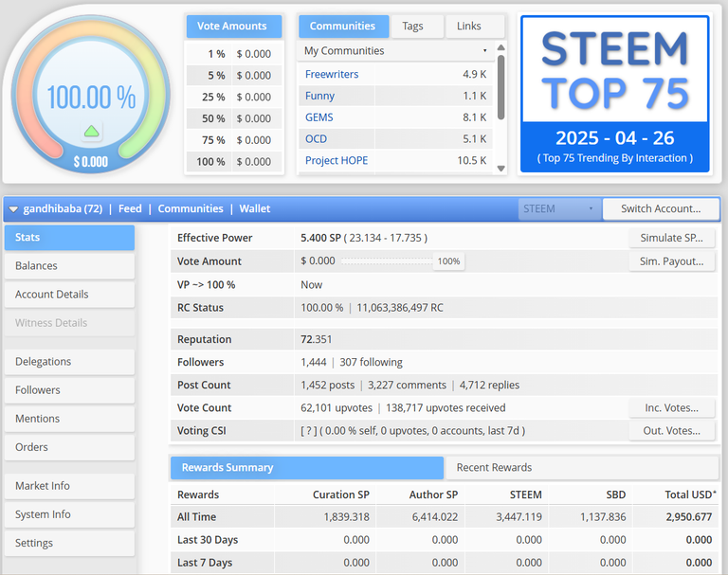The height and width of the screenshot is (575, 728).
Task: Click the 1 % vote amount row
Action: pos(234,54)
